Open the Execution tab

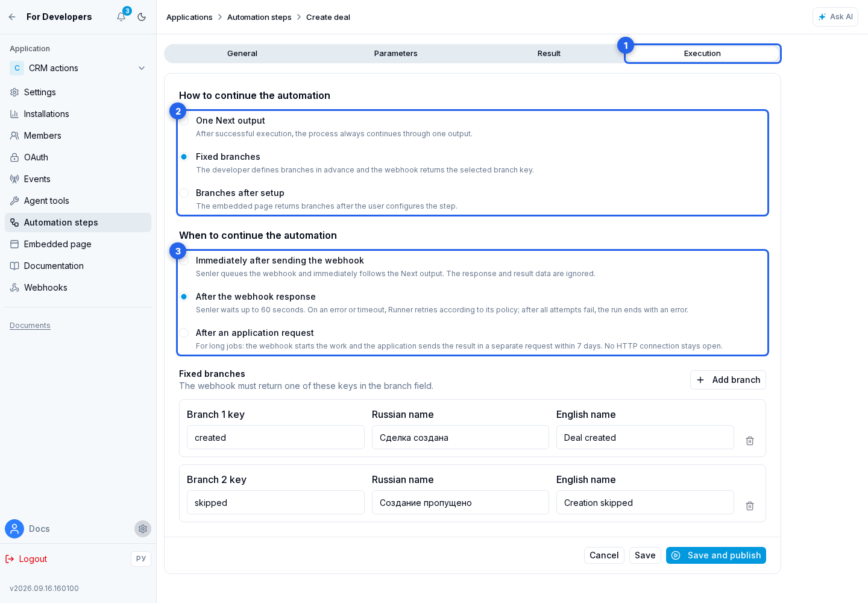tap(702, 54)
